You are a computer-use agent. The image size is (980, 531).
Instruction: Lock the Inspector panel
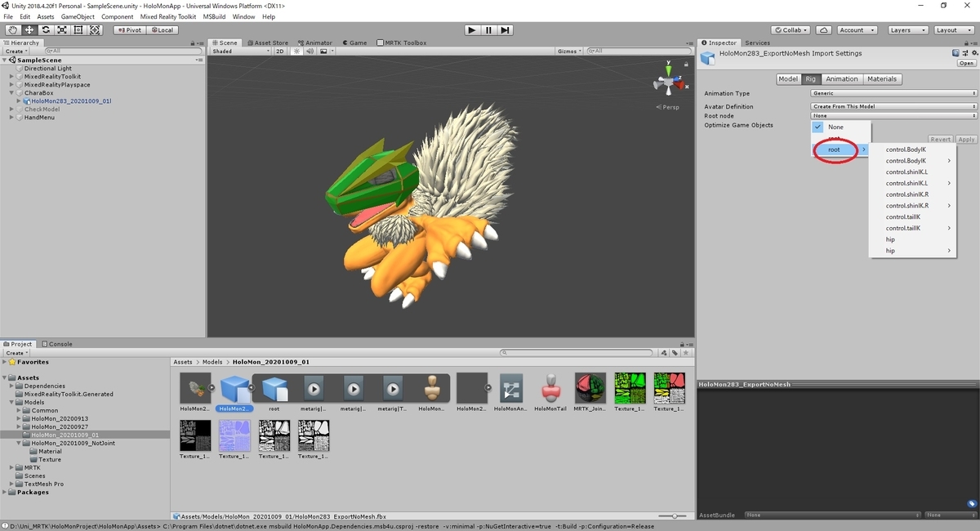(965, 42)
